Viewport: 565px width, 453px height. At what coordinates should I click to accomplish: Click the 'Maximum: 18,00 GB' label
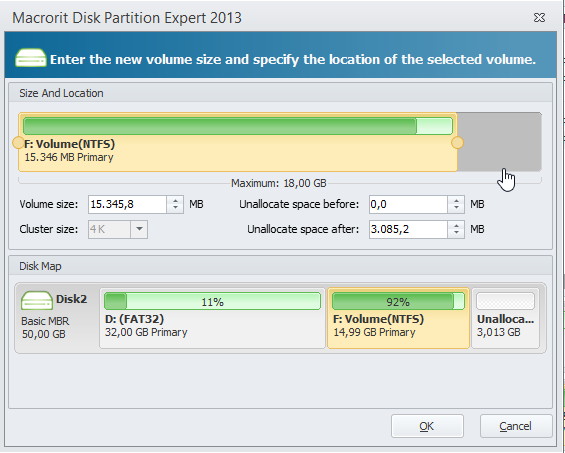[x=279, y=183]
